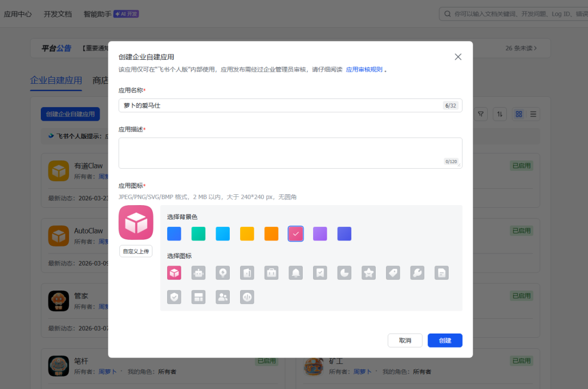Select the sky blue background color
Viewport: 588px width, 389px height.
223,234
